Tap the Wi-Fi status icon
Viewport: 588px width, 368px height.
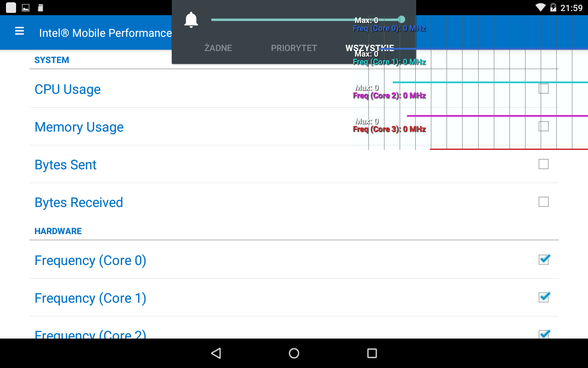click(x=541, y=7)
